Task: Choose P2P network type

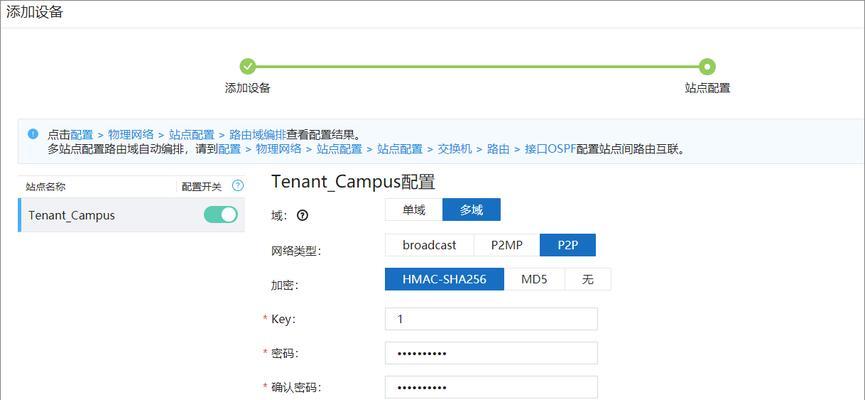Action: pos(568,246)
